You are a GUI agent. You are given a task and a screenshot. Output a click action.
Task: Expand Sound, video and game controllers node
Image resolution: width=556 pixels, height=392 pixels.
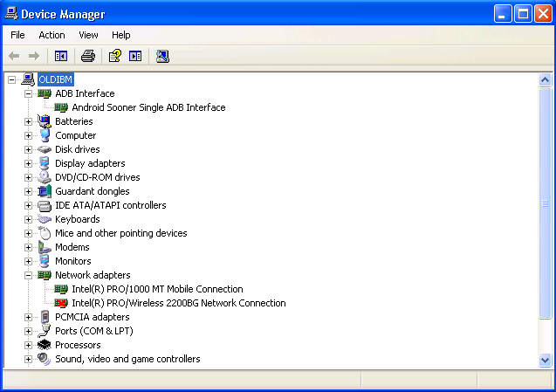pos(28,360)
